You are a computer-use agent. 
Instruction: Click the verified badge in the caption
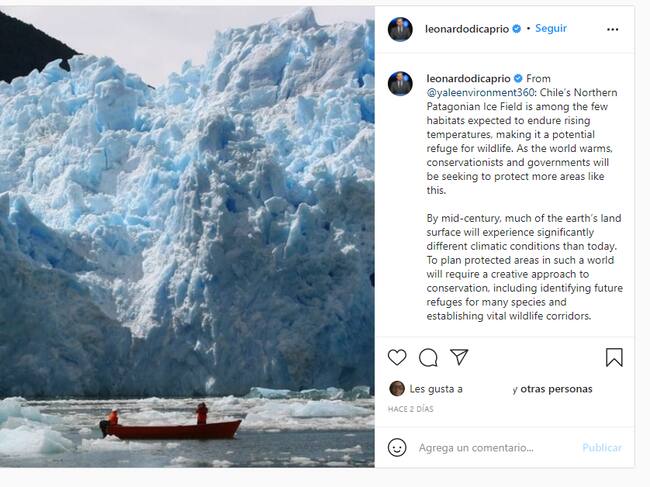pyautogui.click(x=516, y=78)
